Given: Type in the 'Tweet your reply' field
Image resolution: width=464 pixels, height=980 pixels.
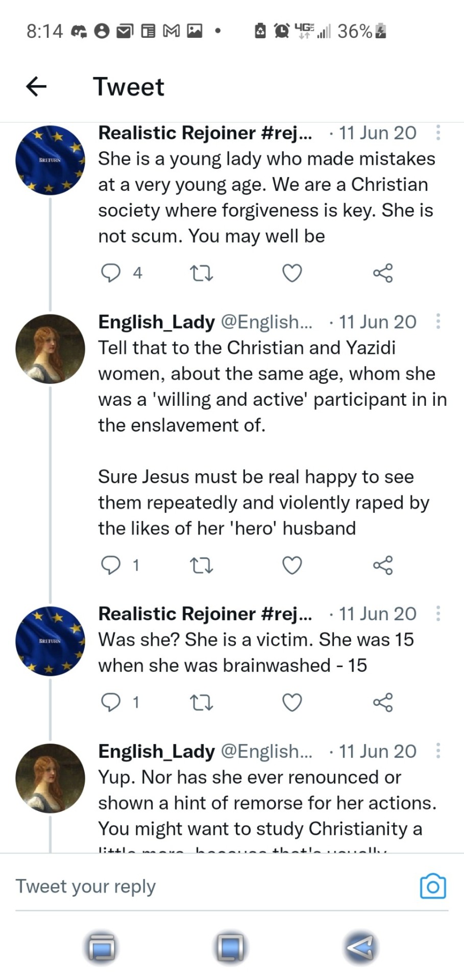Looking at the screenshot, I should tap(204, 887).
